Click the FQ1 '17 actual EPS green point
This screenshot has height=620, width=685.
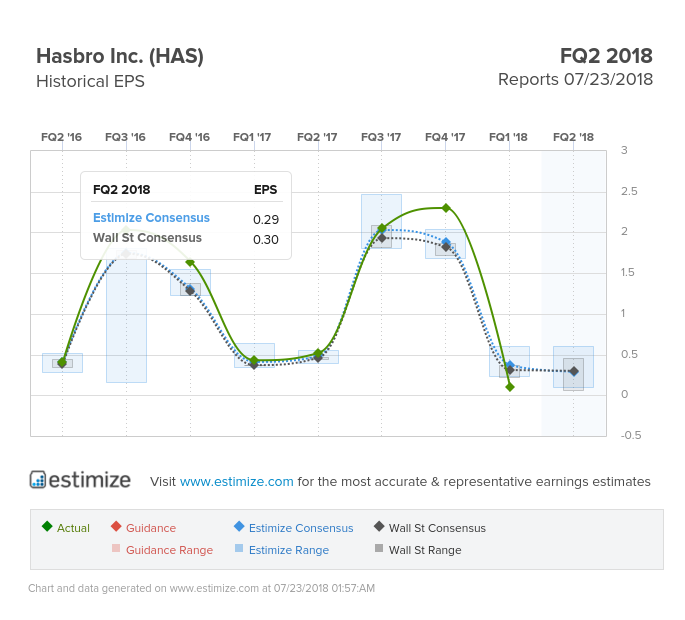pyautogui.click(x=254, y=360)
